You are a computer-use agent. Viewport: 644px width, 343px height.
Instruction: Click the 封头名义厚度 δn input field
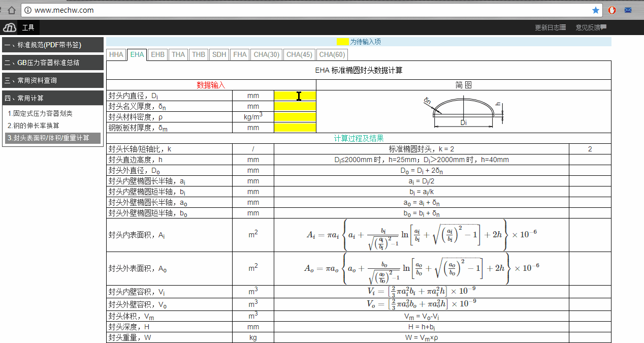[295, 106]
